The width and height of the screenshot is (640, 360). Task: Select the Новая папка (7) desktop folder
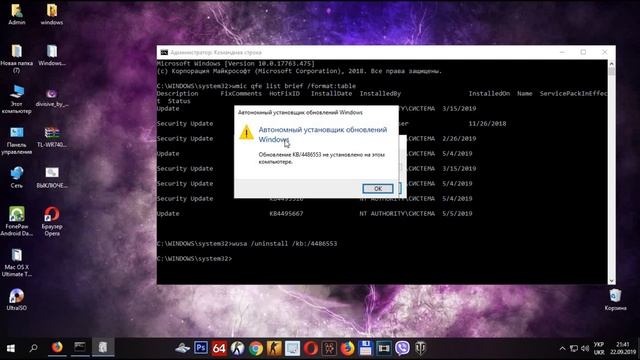[x=16, y=59]
